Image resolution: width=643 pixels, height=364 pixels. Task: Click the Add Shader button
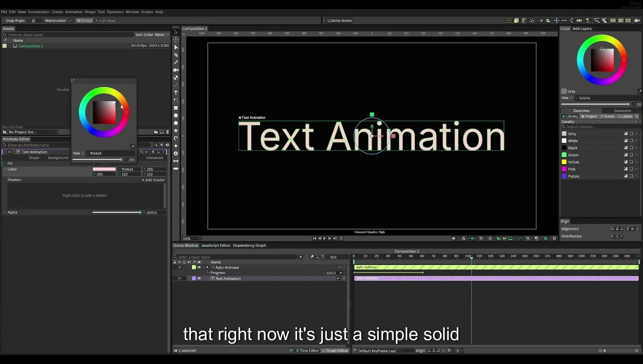click(153, 180)
